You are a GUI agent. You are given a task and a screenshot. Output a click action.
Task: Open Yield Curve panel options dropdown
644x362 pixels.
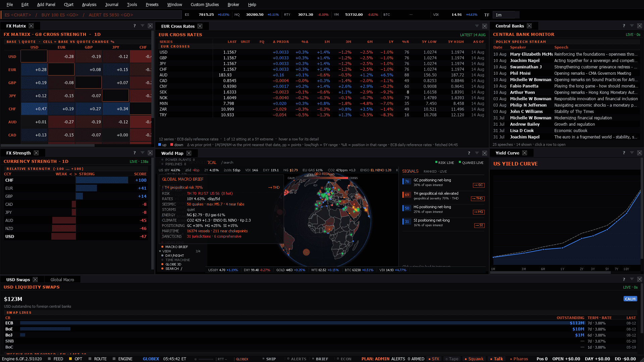pyautogui.click(x=632, y=153)
